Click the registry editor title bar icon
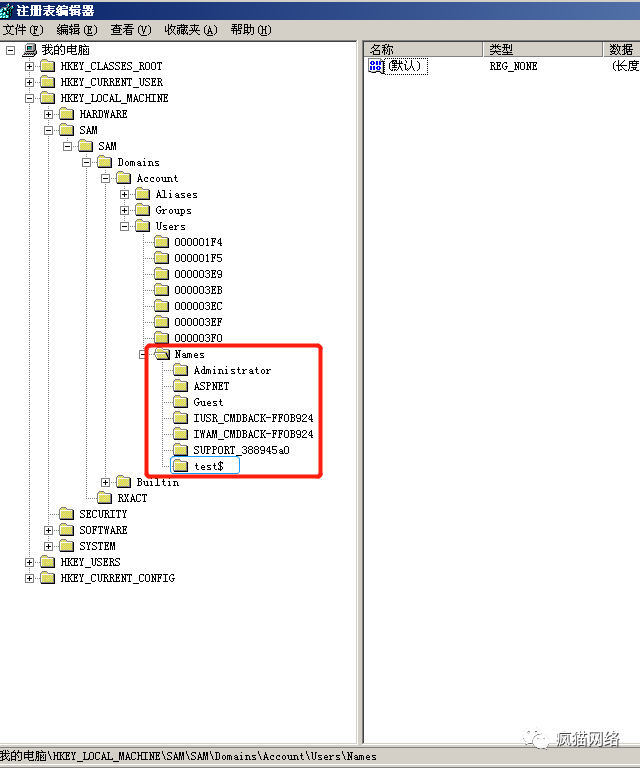Image resolution: width=640 pixels, height=768 pixels. 6,10
